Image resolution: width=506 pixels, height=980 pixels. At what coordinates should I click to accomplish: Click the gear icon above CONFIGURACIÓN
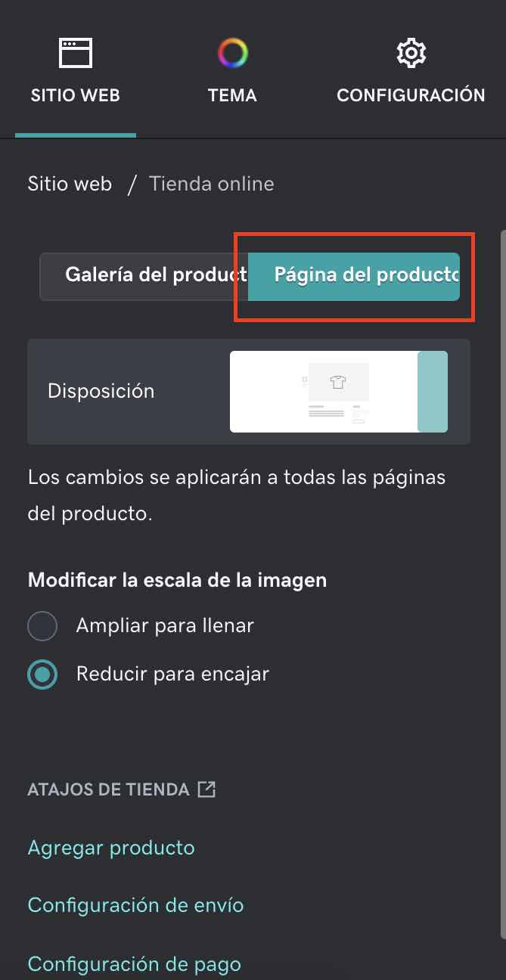coord(411,53)
